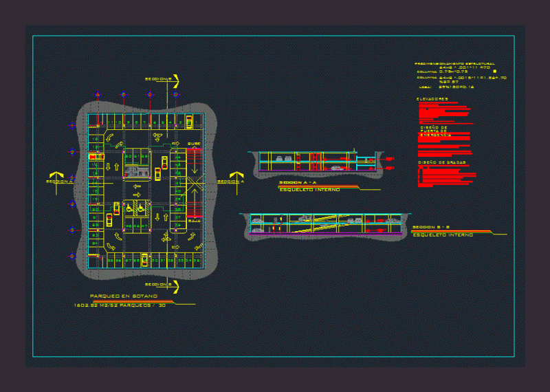The height and width of the screenshot is (392, 550).
Task: Select the last column grid bubble in top row
Action: pos(176,94)
